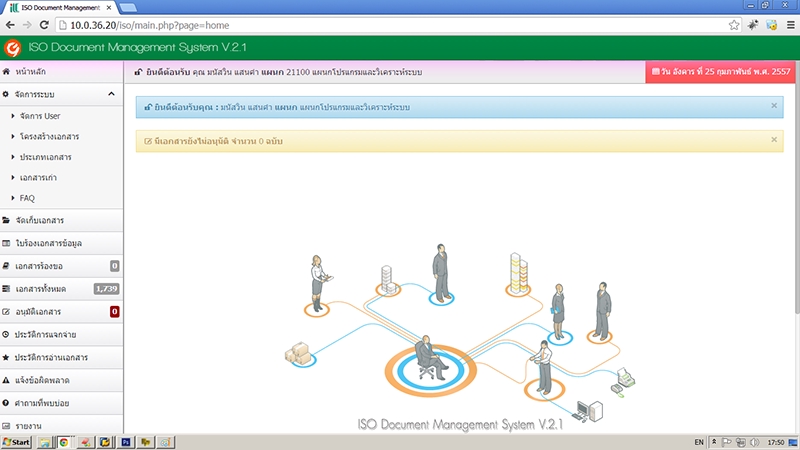800x450 pixels.
Task: Click the ประเภทเอกสาร link
Action: pyautogui.click(x=45, y=157)
